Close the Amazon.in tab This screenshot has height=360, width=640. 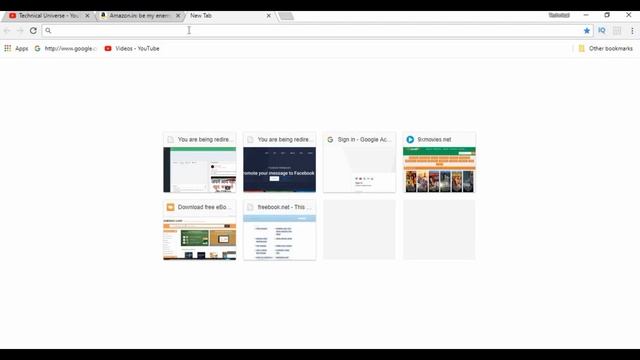(178, 16)
